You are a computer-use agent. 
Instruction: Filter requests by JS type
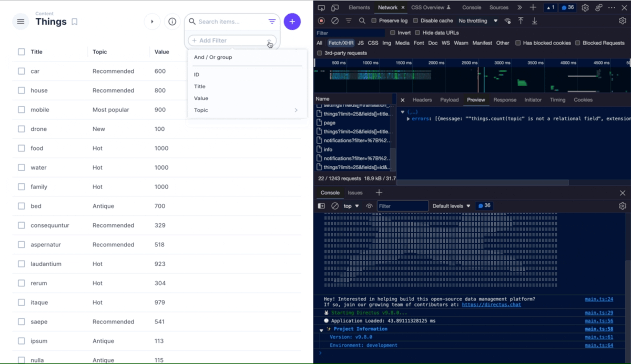(x=361, y=43)
